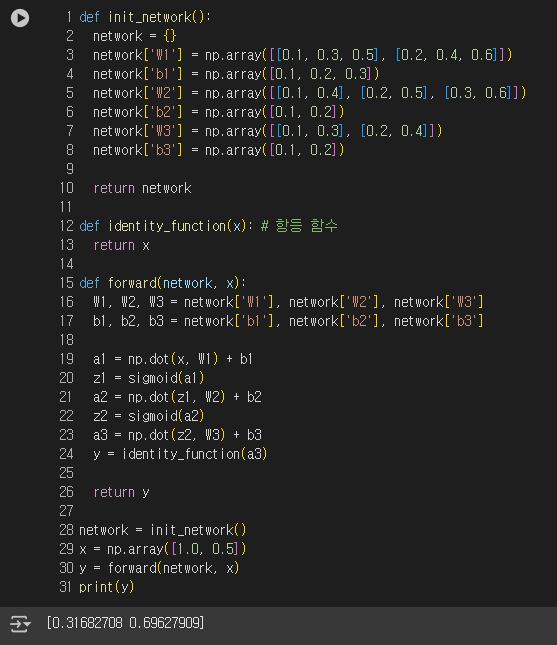557x645 pixels.
Task: Click 'print(y)' on line 31
Action: coord(107,587)
